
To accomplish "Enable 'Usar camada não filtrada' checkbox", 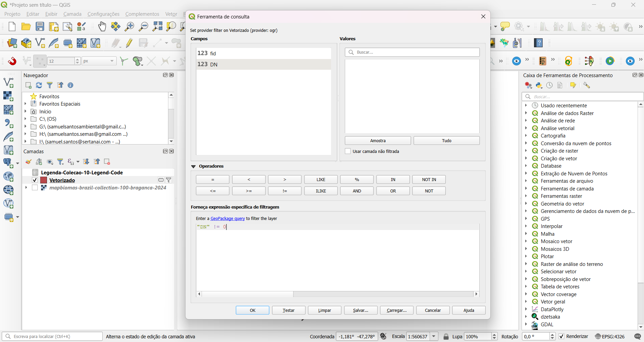I will pos(348,151).
